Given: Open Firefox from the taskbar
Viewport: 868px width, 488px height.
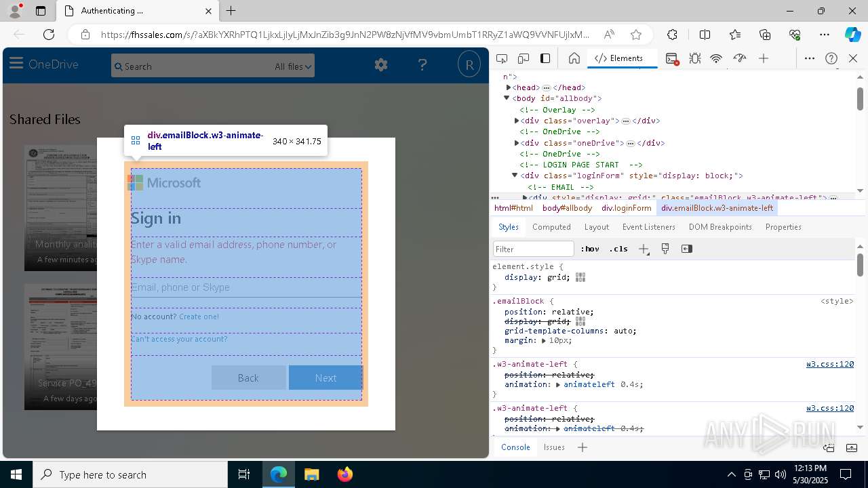Looking at the screenshot, I should pyautogui.click(x=345, y=474).
